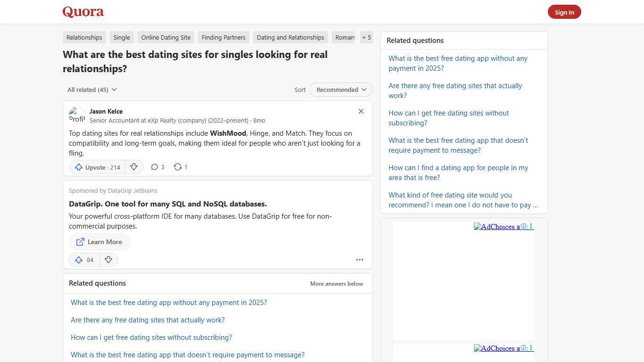Click the Quora logo

[83, 12]
